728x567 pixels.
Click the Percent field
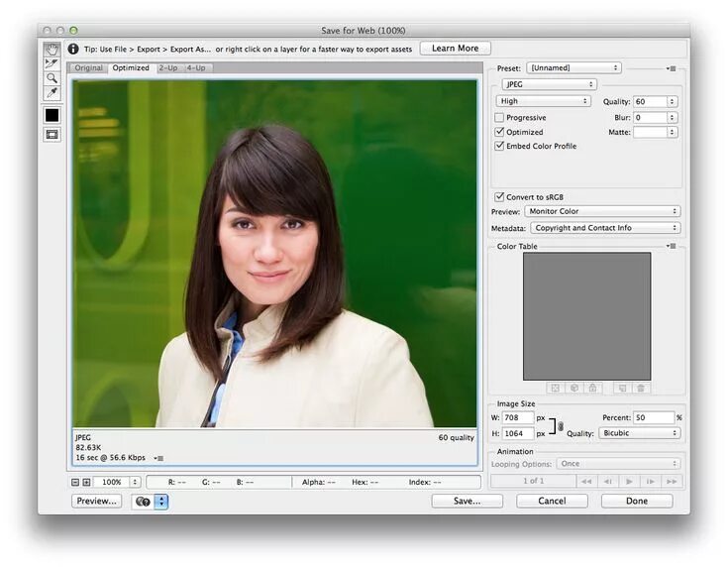[654, 417]
